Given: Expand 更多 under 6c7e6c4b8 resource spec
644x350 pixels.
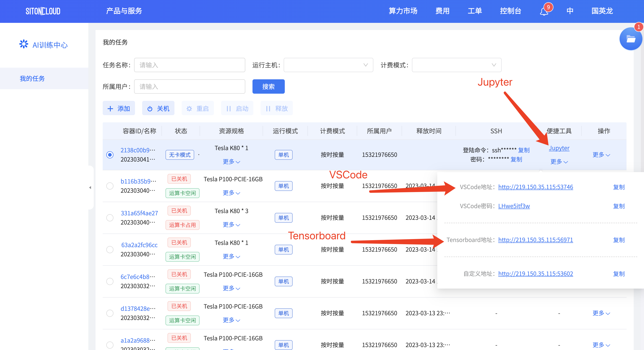Looking at the screenshot, I should pyautogui.click(x=231, y=288).
